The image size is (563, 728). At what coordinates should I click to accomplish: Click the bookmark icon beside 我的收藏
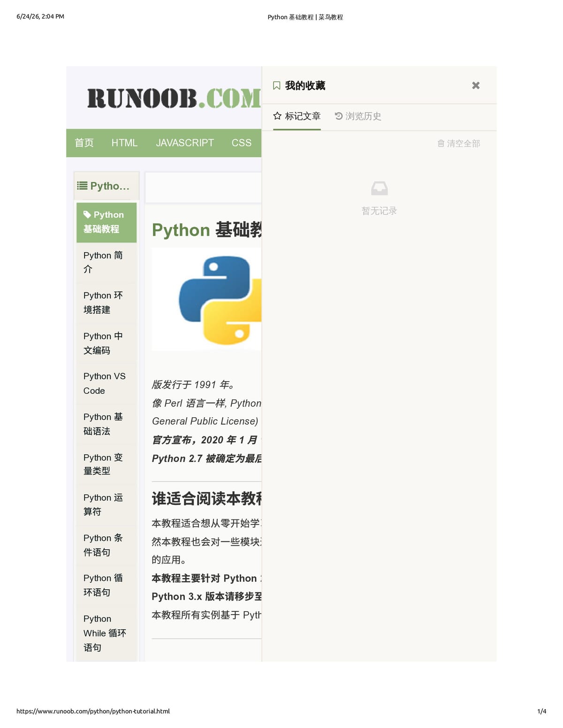277,86
